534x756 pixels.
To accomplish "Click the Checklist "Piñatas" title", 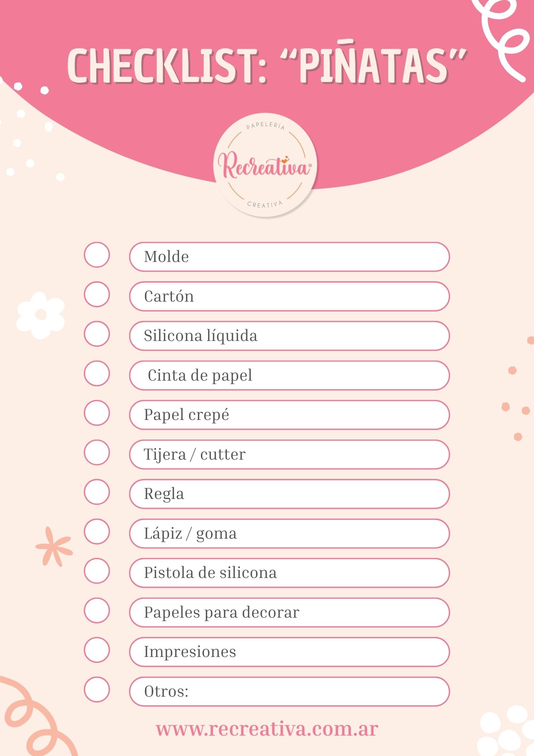I will click(x=267, y=66).
